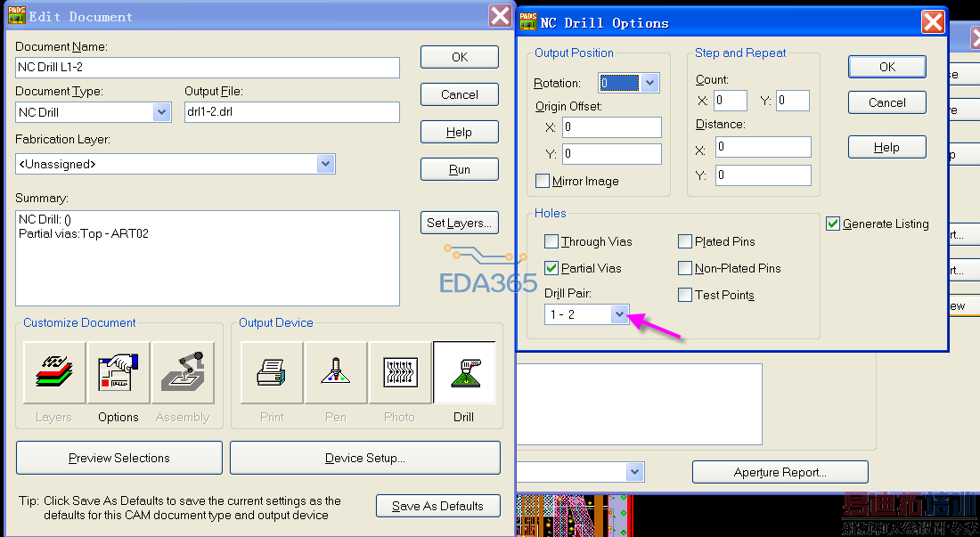Click the Output File field
The width and height of the screenshot is (980, 537).
point(292,112)
